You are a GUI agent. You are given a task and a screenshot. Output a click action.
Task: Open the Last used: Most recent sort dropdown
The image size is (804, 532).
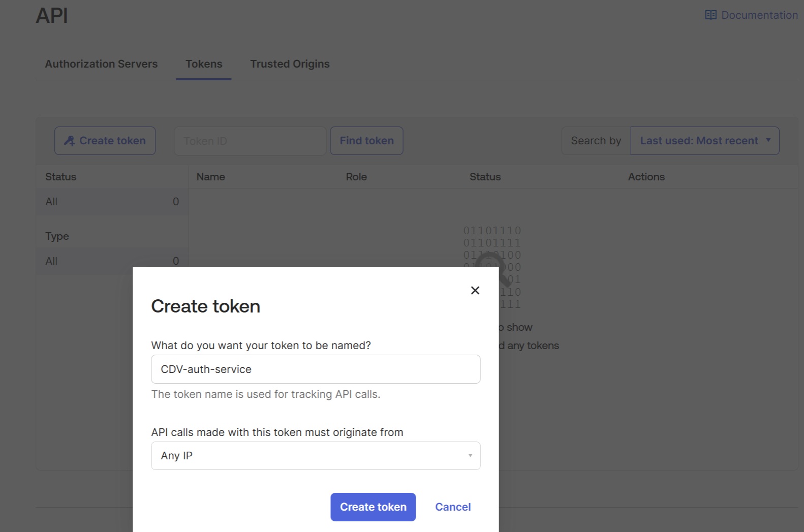click(704, 141)
